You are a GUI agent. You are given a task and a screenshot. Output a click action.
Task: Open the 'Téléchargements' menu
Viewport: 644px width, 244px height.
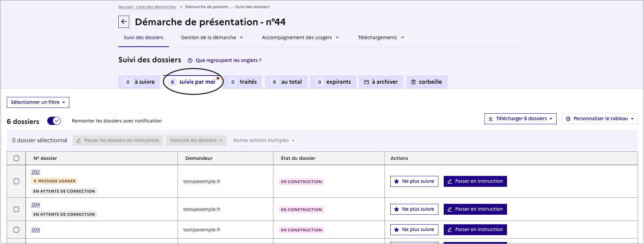(381, 37)
